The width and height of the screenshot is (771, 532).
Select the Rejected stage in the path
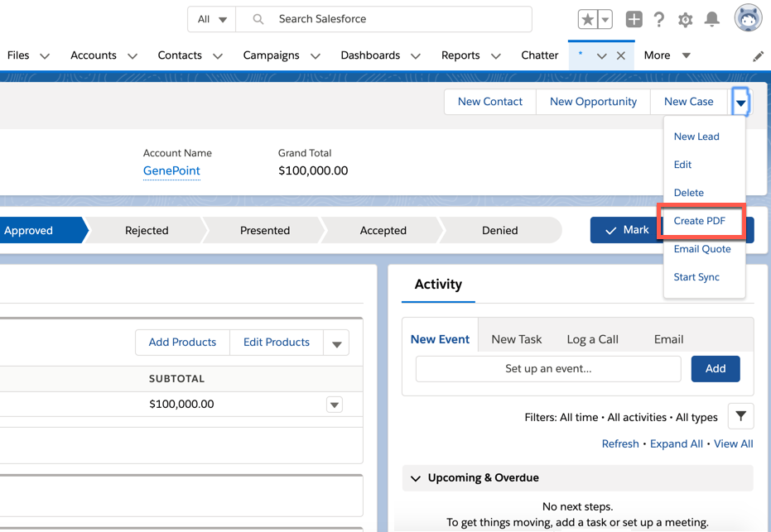[x=147, y=230]
